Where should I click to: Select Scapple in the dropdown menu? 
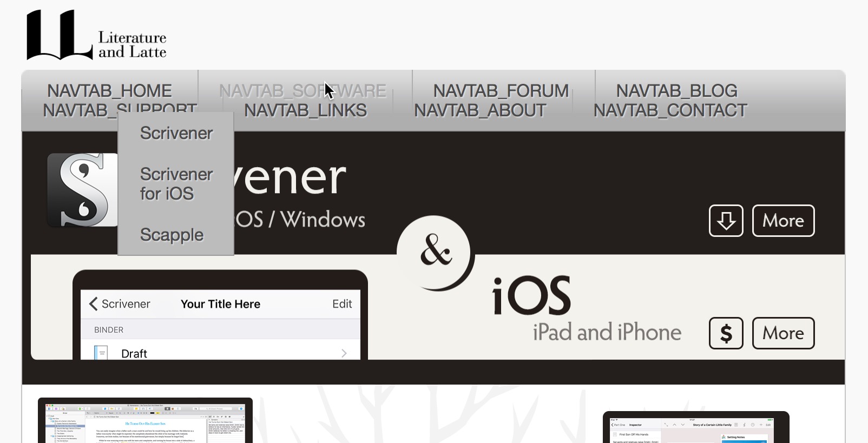[172, 235]
